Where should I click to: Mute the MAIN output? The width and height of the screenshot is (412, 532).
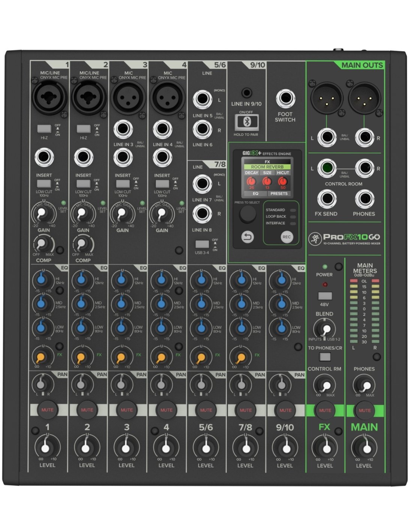[x=365, y=410]
